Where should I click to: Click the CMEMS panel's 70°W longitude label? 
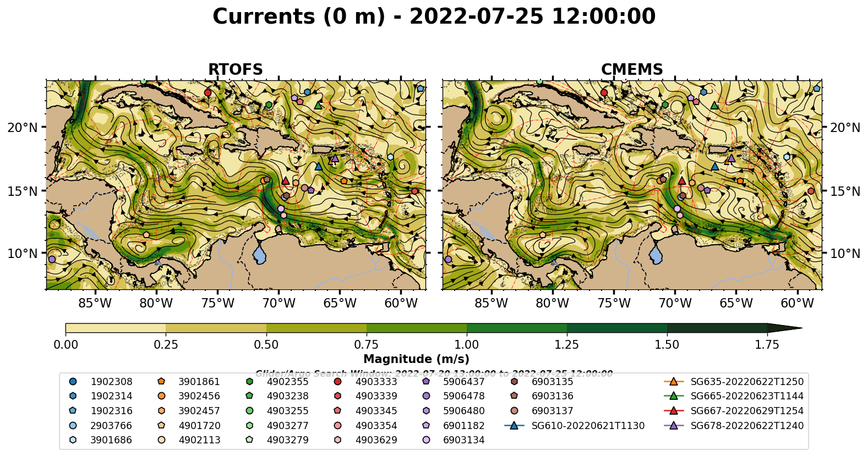675,303
